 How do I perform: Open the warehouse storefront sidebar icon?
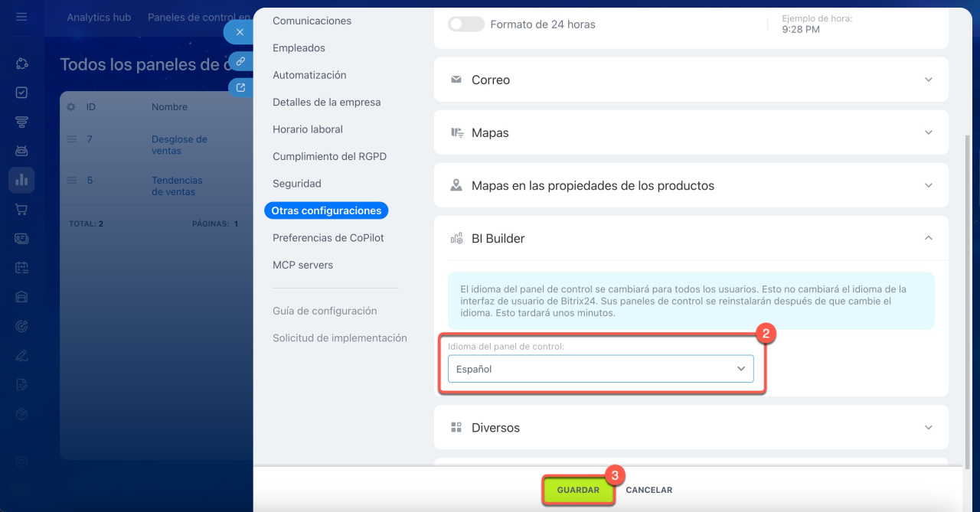click(21, 297)
